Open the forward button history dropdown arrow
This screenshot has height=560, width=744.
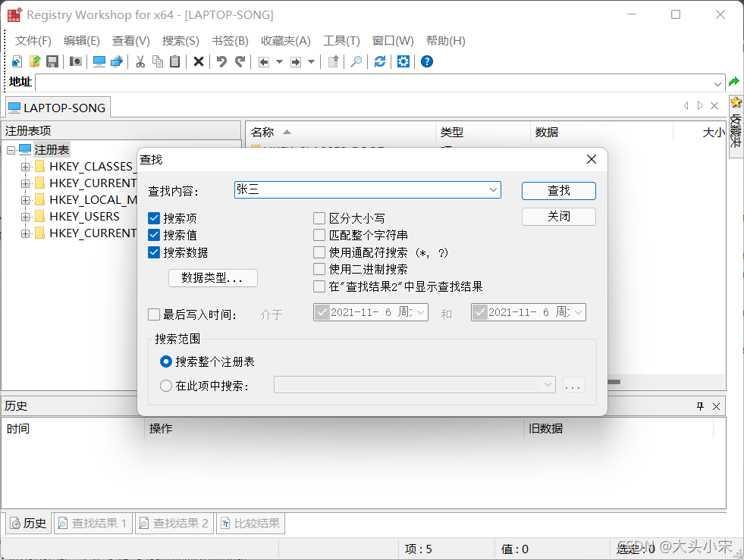pyautogui.click(x=311, y=61)
